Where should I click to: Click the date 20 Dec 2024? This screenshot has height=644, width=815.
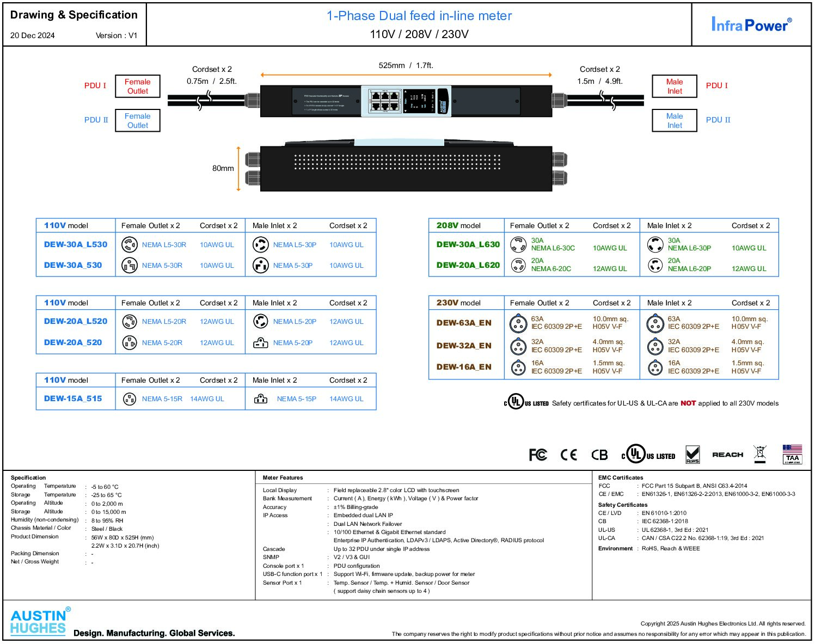tap(33, 36)
